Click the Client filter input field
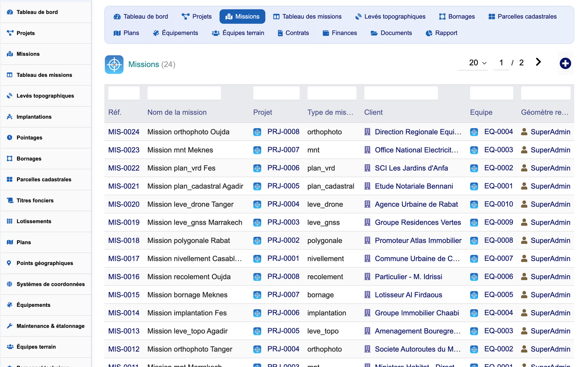The width and height of the screenshot is (588, 367). pyautogui.click(x=401, y=93)
